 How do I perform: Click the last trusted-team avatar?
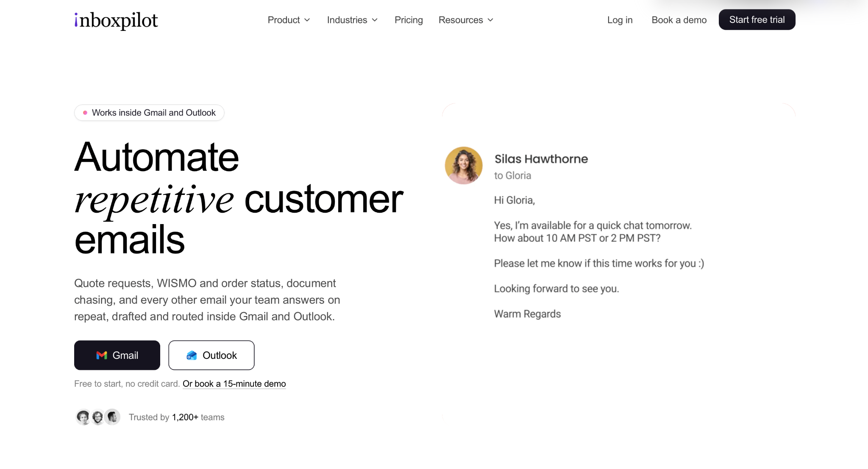(x=112, y=417)
